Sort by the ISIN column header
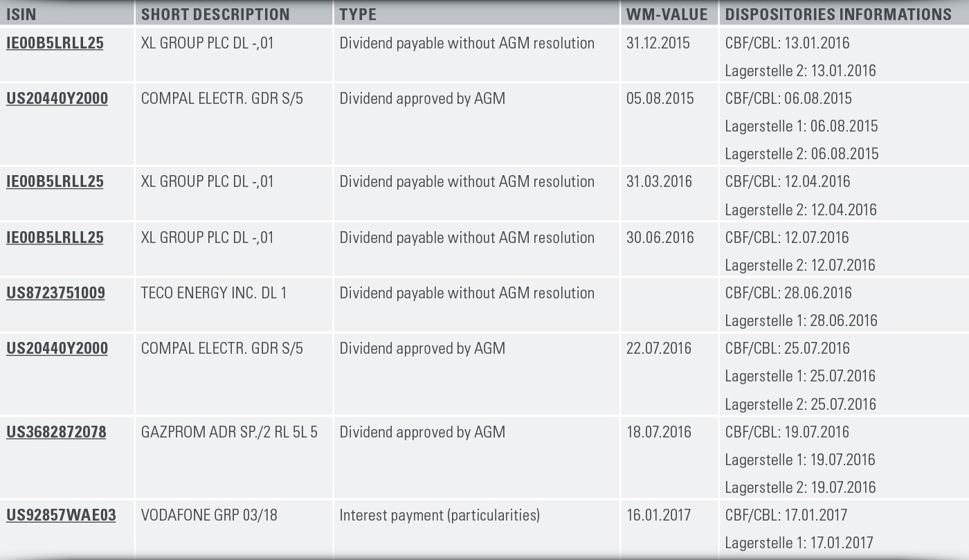969x560 pixels. pyautogui.click(x=21, y=15)
